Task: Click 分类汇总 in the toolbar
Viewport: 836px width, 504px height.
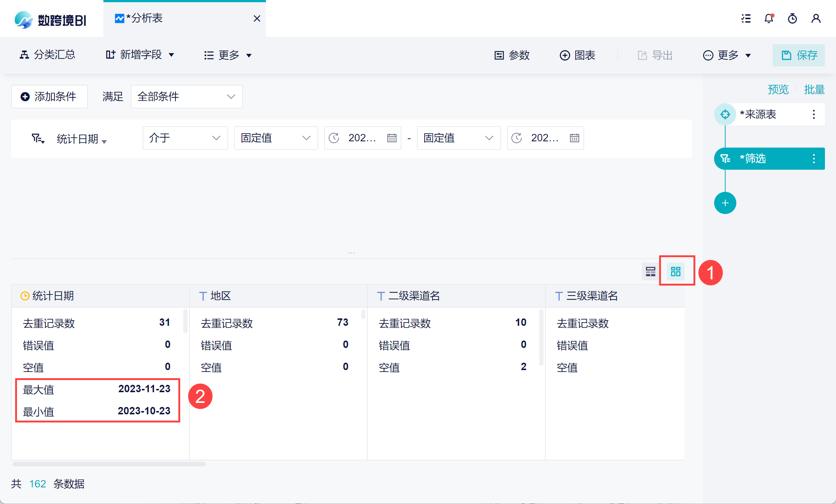Action: tap(47, 55)
